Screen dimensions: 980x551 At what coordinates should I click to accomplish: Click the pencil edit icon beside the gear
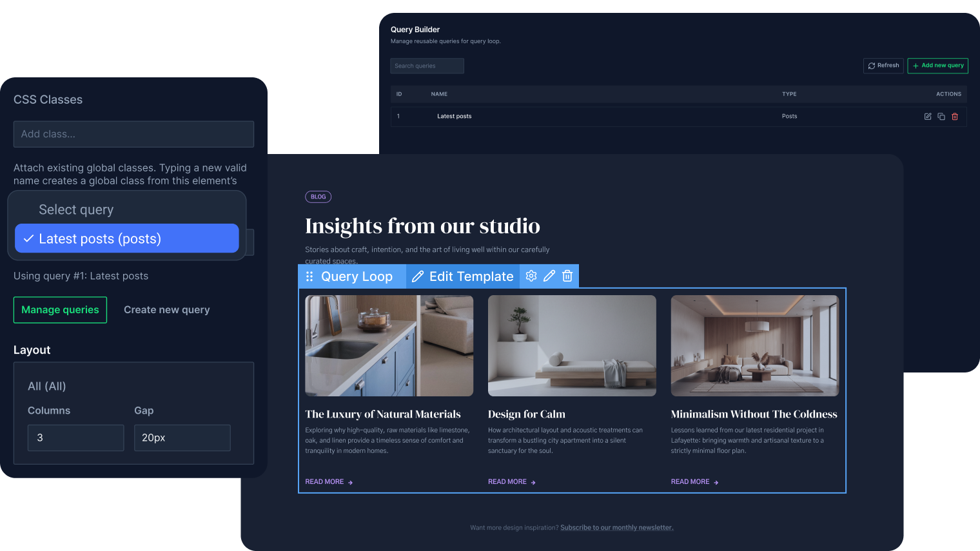click(x=549, y=276)
